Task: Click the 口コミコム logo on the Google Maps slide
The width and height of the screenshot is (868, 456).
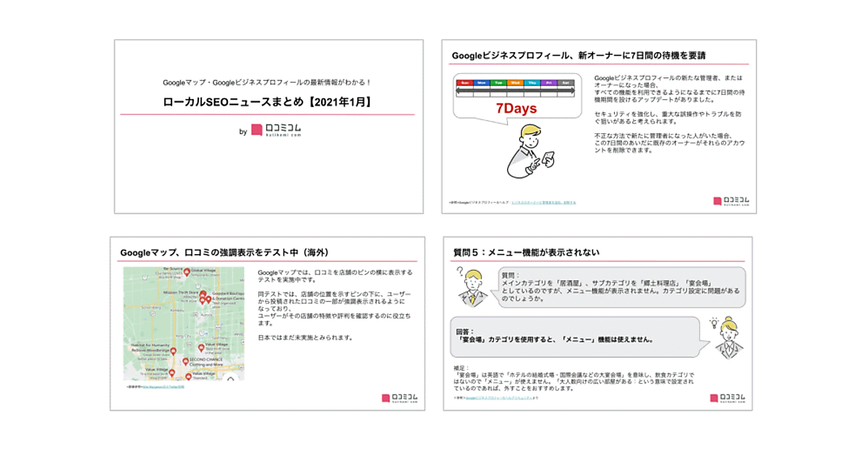Action: click(x=399, y=398)
